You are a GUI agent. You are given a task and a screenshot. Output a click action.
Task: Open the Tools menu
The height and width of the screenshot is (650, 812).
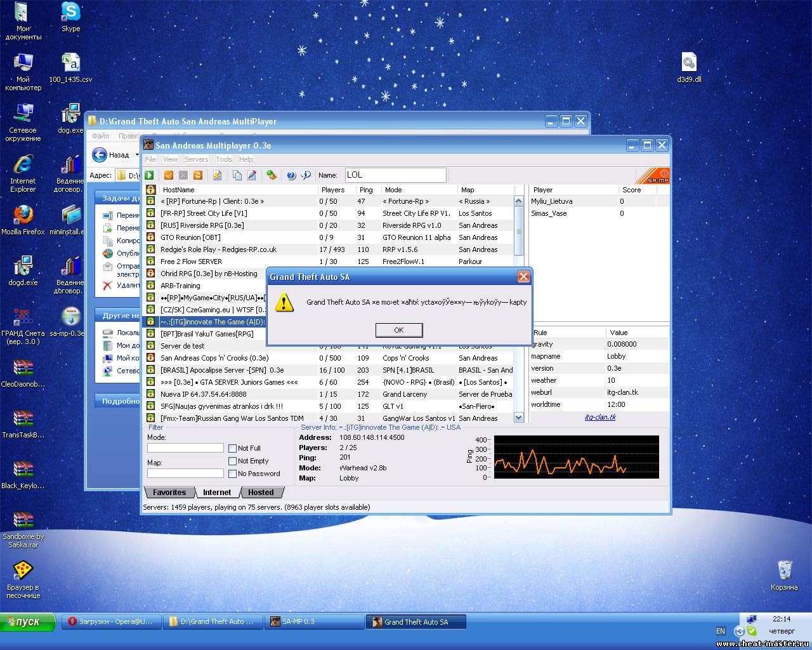point(223,159)
